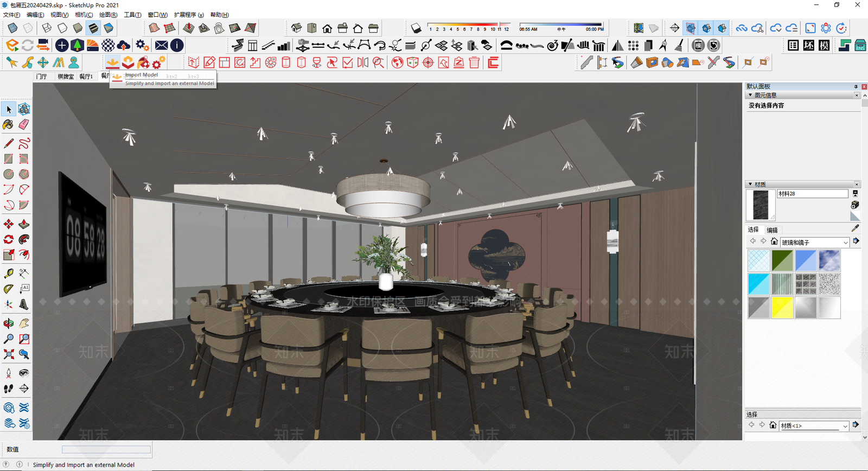
Task: Activate the Zoom magnifier tool
Action: tap(9, 339)
